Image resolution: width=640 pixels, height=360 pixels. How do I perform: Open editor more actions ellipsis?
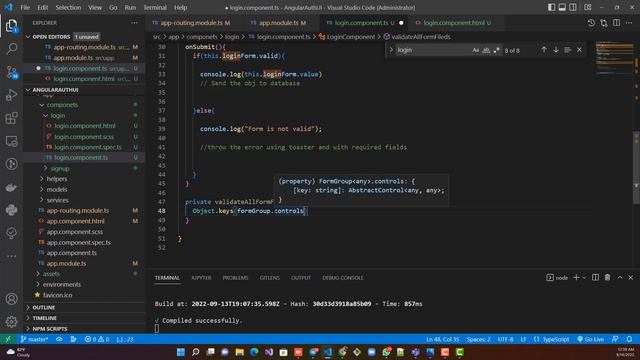tap(629, 23)
